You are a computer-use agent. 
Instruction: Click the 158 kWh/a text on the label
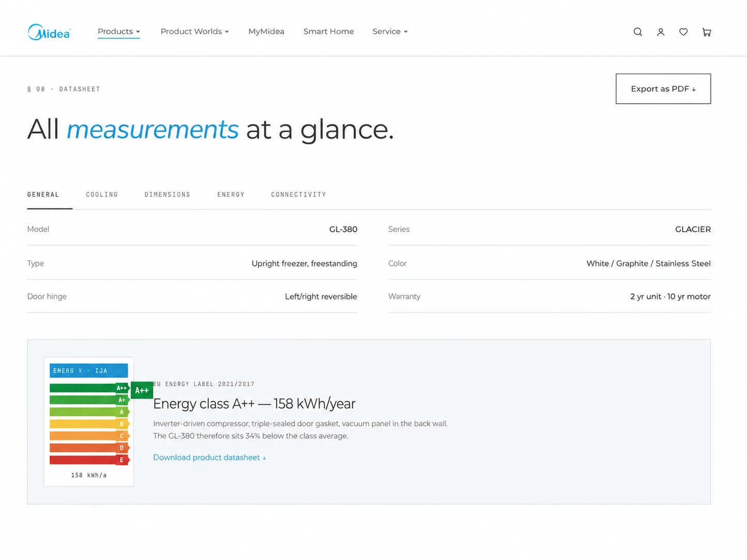[x=89, y=475]
